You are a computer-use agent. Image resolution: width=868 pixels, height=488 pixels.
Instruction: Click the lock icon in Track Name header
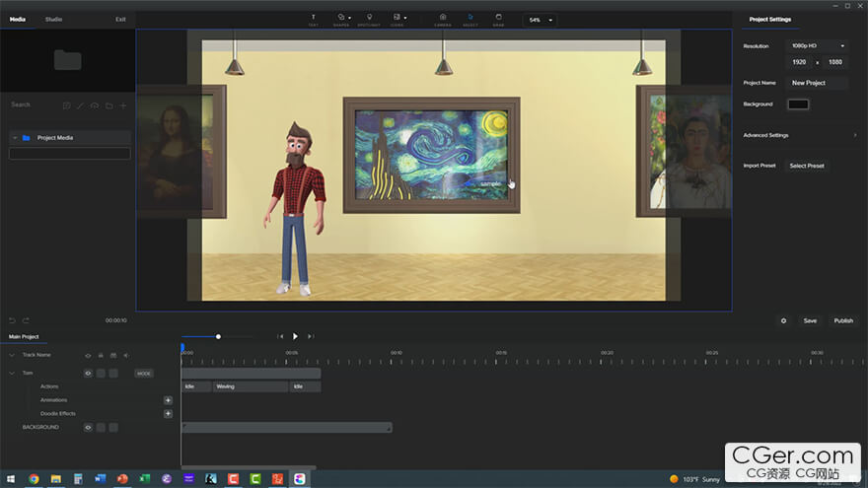(x=101, y=355)
